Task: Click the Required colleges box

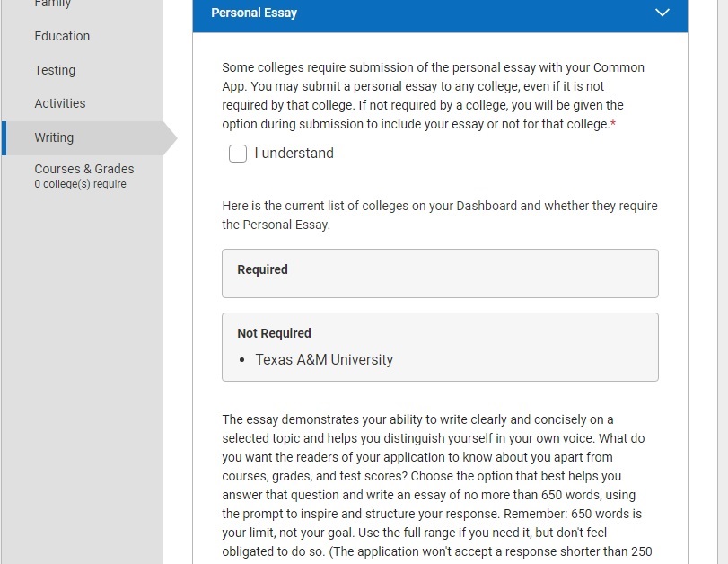Action: (440, 273)
